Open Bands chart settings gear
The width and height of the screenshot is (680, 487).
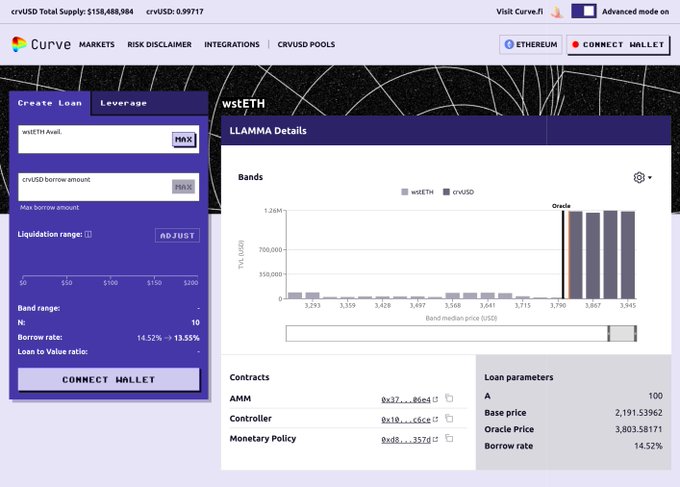[x=639, y=177]
